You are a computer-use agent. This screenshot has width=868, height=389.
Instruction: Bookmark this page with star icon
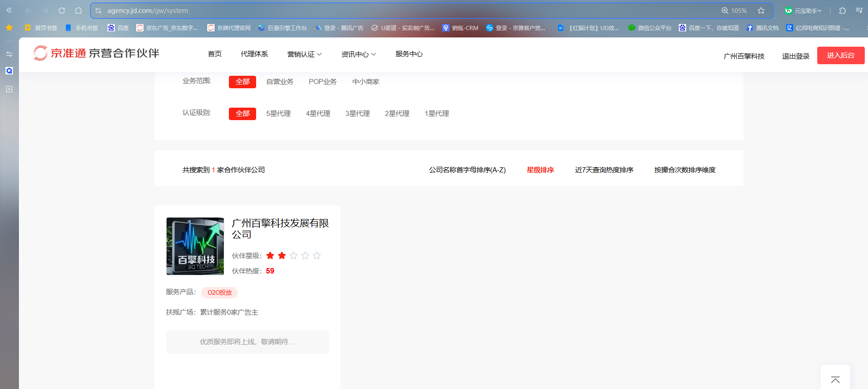coord(761,11)
